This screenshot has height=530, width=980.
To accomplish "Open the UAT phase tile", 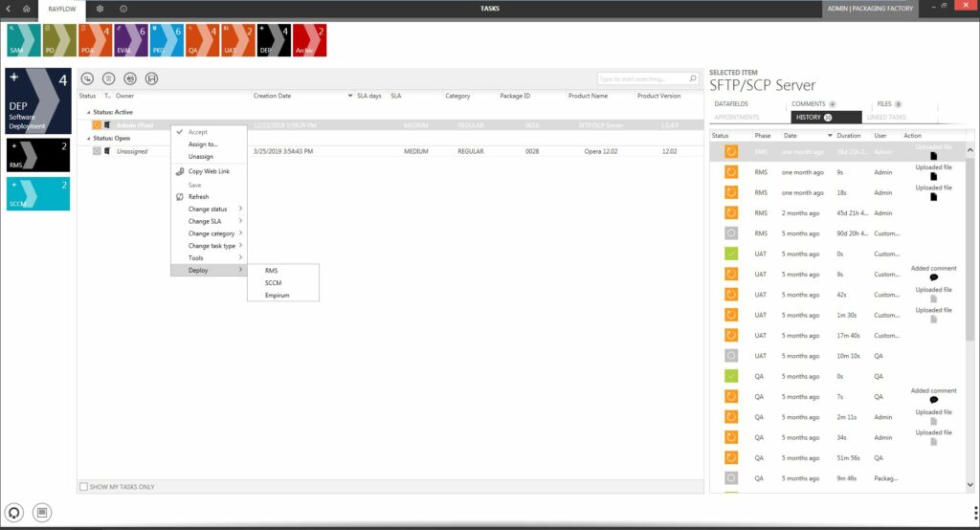I will pos(238,40).
